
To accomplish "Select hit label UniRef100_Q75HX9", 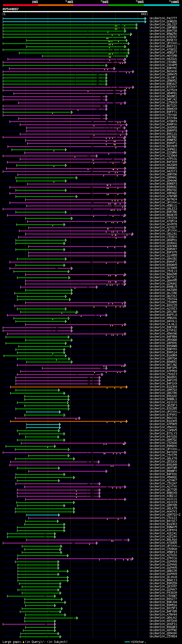I will (163, 103).
